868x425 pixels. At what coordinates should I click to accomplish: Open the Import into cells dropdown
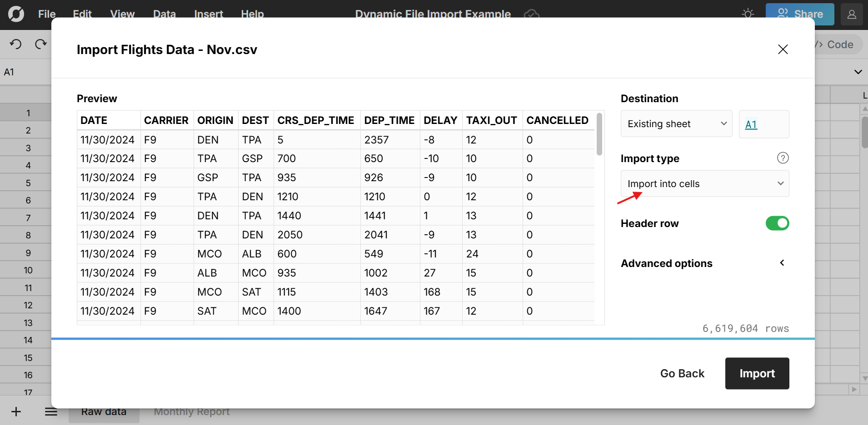(x=704, y=184)
